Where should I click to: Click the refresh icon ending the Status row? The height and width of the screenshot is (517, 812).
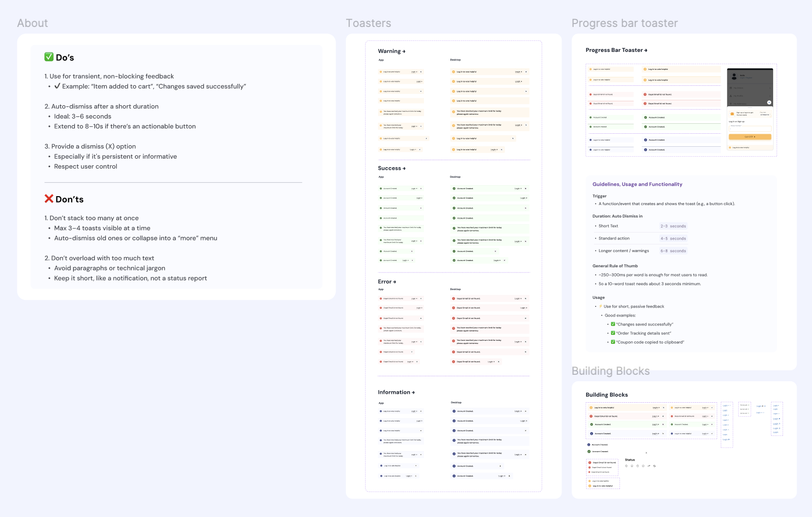(654, 466)
